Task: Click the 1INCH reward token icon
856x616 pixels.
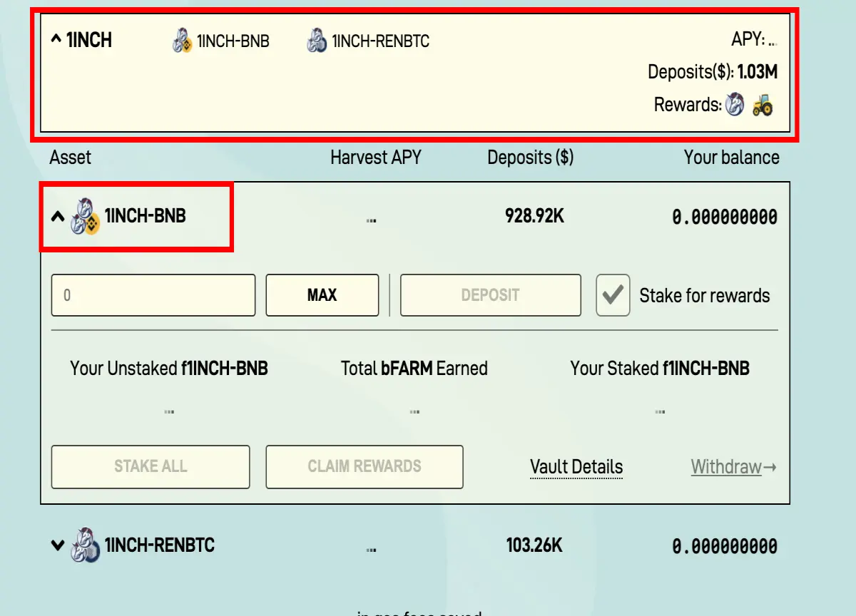Action: pos(735,106)
